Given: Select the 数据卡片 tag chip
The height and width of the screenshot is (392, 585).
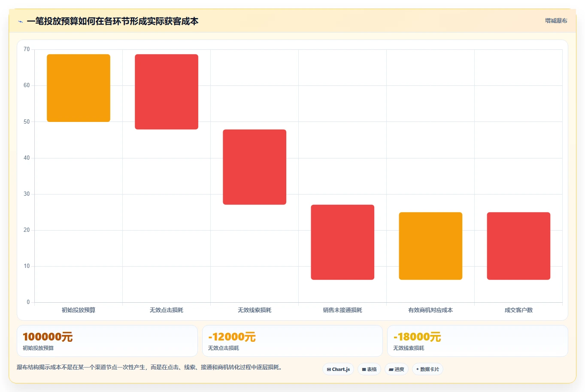Looking at the screenshot, I should tap(427, 369).
